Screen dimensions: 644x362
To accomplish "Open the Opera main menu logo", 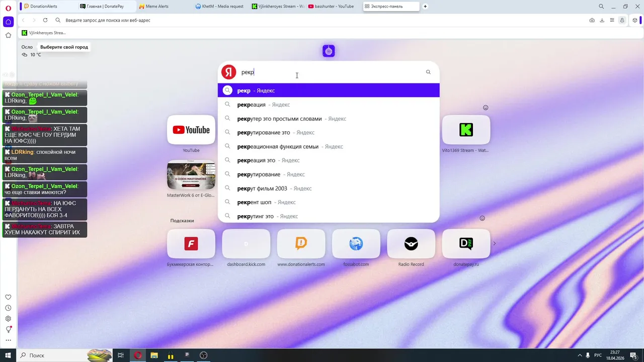I will tap(8, 7).
